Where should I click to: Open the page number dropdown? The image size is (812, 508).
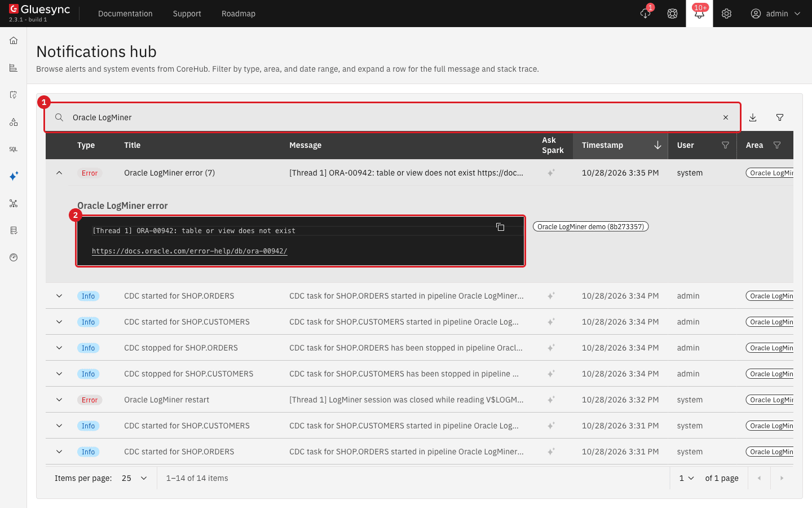(686, 478)
